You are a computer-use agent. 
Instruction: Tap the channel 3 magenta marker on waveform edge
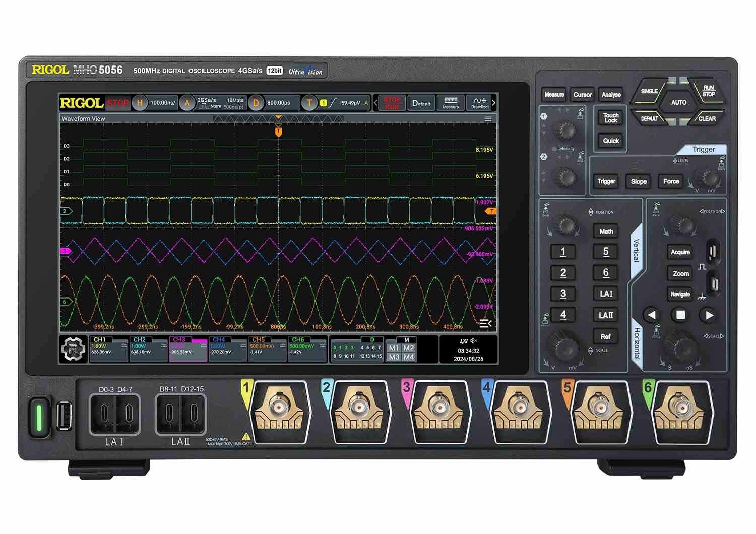pyautogui.click(x=66, y=251)
